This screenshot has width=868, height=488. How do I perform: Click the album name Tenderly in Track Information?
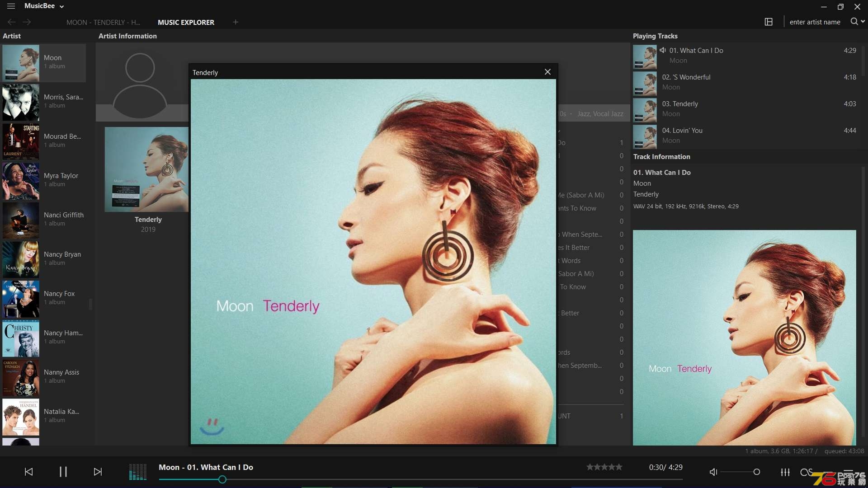(646, 194)
